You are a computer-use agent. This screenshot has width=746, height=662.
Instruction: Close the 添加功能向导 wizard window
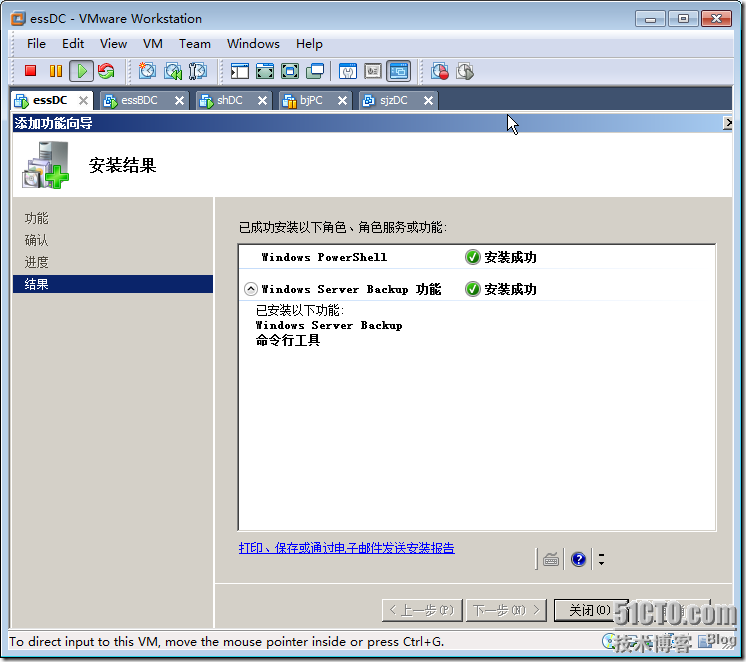[727, 123]
